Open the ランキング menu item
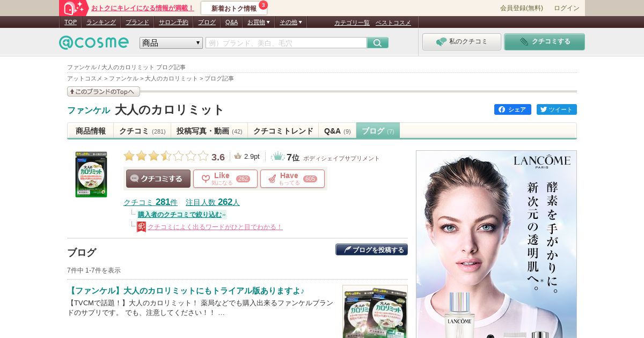The image size is (644, 338). pyautogui.click(x=101, y=22)
